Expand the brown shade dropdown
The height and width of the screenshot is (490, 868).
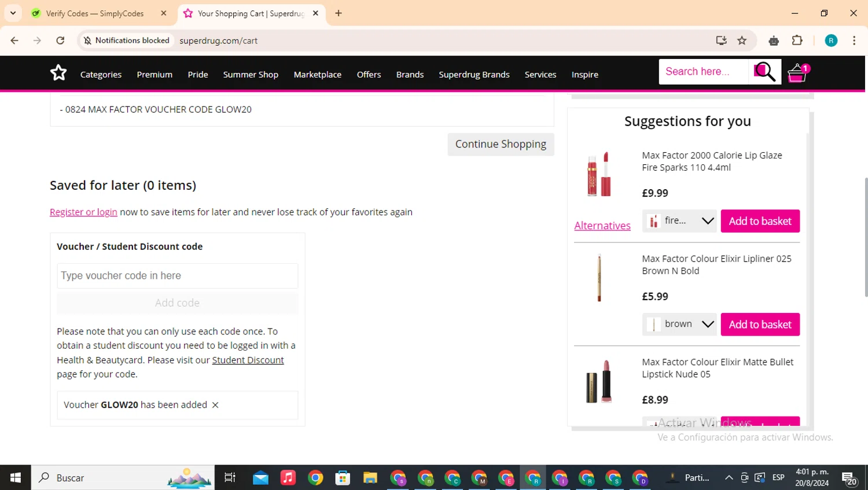click(679, 325)
